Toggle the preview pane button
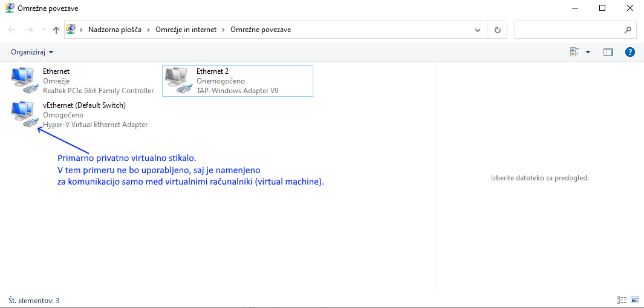Image resolution: width=644 pixels, height=308 pixels. (x=608, y=52)
